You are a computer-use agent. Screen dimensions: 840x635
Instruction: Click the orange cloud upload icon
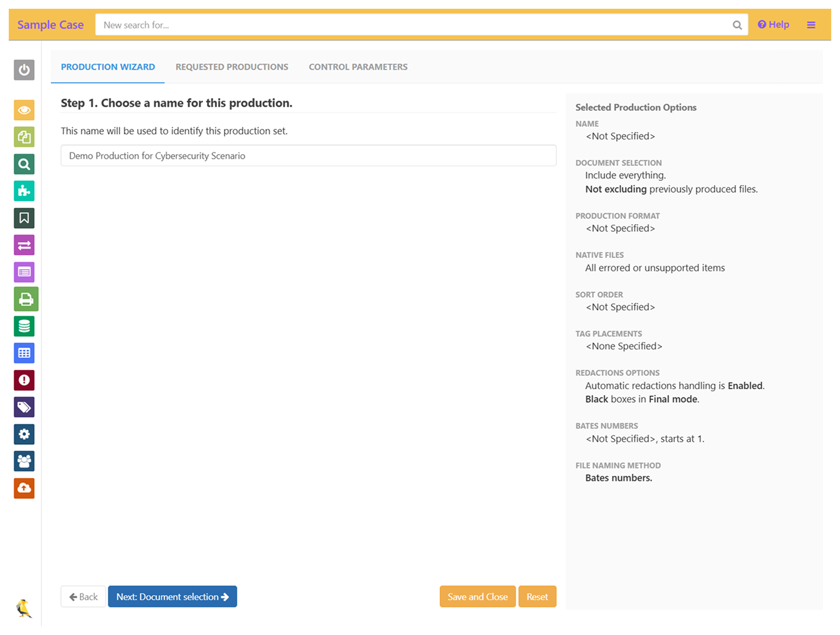tap(24, 489)
